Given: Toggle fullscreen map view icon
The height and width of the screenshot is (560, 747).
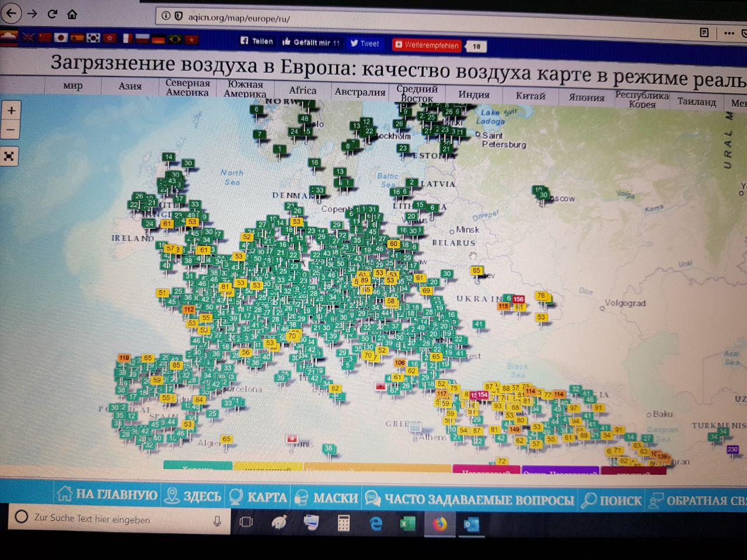Looking at the screenshot, I should click(x=9, y=156).
